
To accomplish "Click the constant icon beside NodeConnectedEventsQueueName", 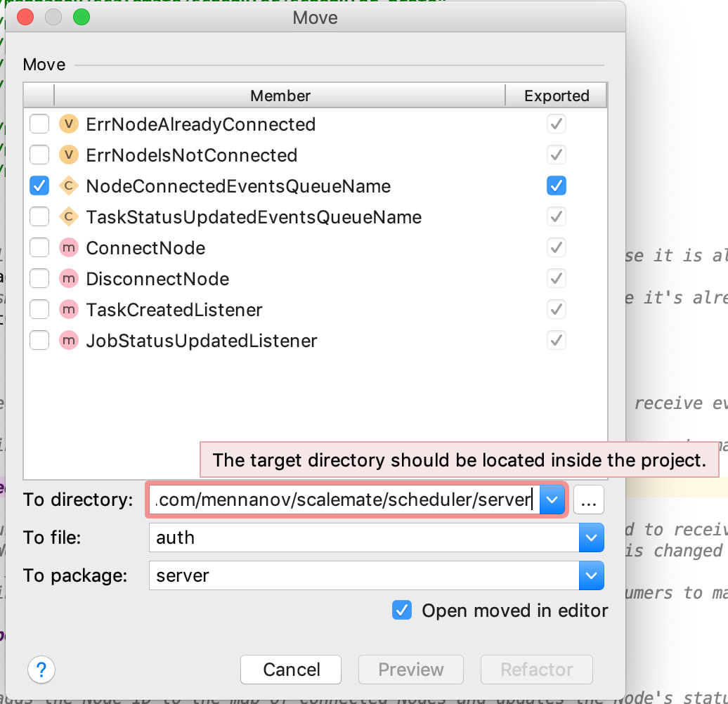I will click(69, 185).
